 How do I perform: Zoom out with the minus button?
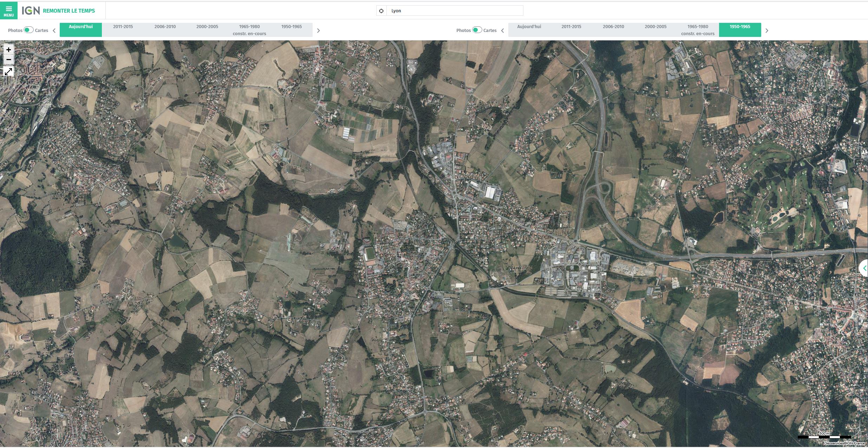8,59
